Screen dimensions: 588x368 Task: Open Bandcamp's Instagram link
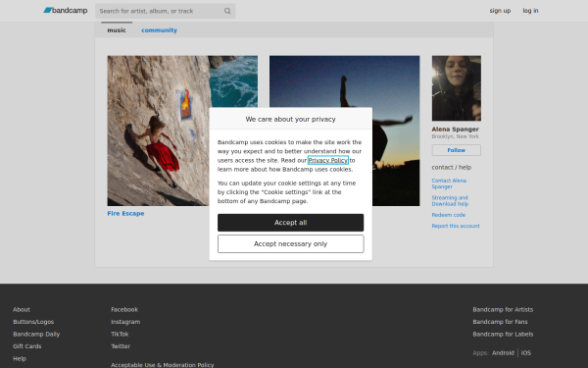(x=125, y=322)
